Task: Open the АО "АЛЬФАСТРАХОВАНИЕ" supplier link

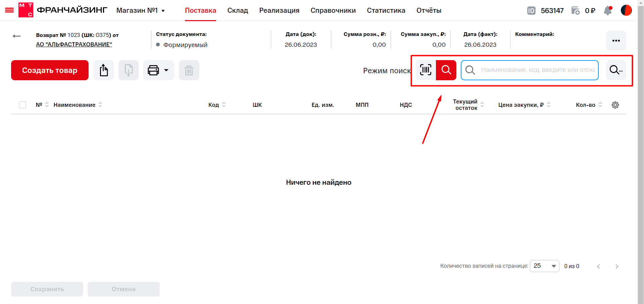Action: tap(74, 44)
